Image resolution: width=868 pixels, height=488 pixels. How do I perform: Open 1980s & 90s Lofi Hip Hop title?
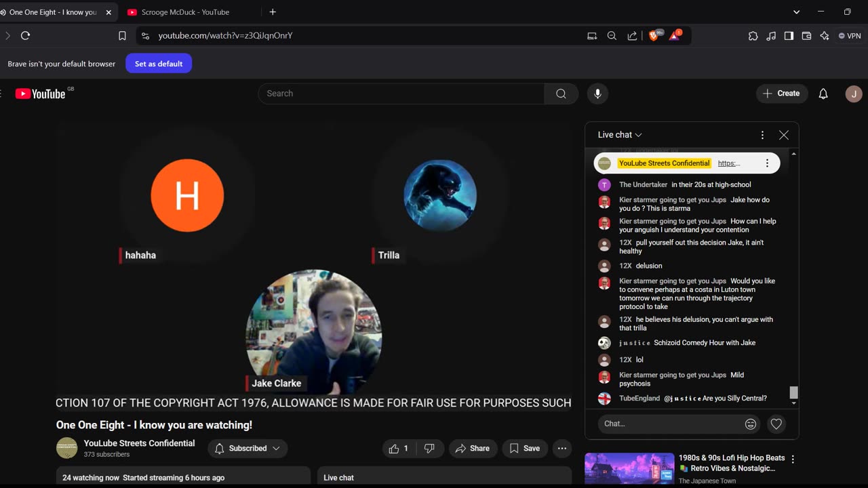732,463
